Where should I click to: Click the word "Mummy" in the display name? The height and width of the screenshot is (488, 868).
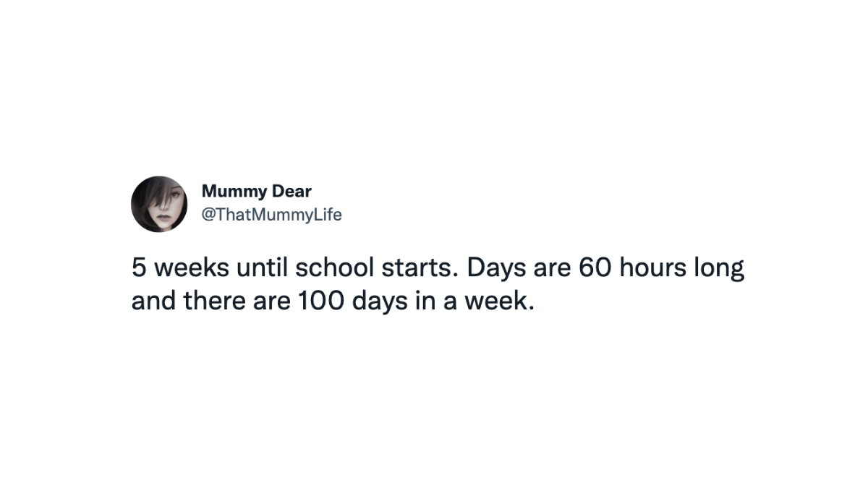point(235,192)
